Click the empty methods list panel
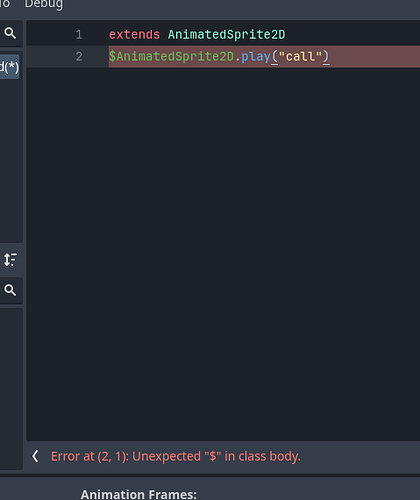 tap(11, 388)
